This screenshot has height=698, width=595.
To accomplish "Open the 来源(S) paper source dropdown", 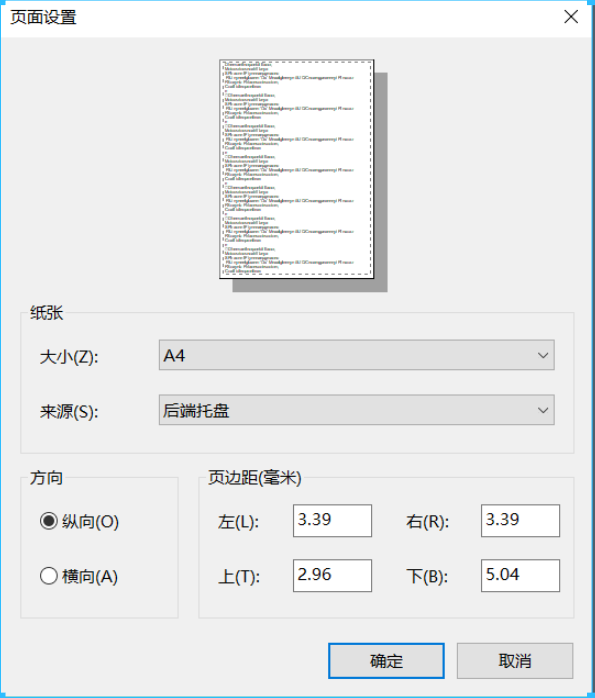I will click(x=356, y=410).
